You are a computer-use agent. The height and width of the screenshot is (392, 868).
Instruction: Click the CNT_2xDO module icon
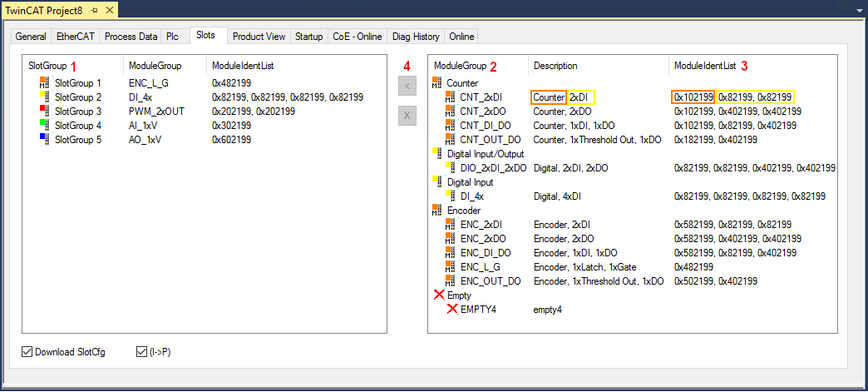451,112
